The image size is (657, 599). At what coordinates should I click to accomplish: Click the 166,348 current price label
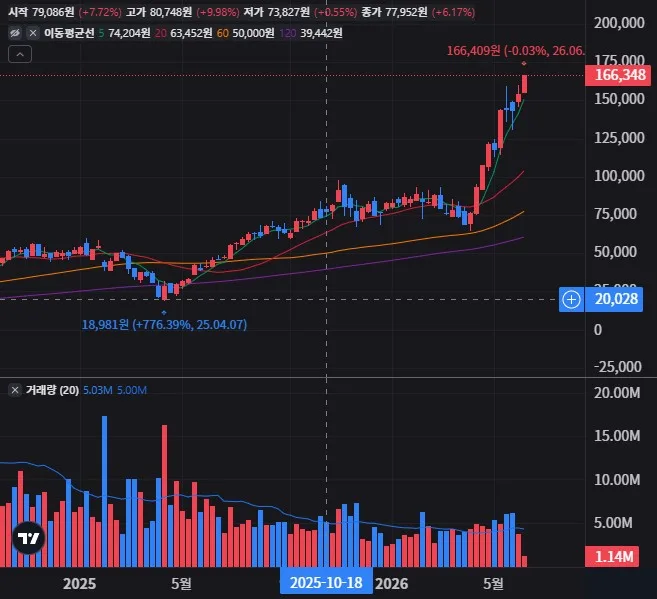click(619, 75)
